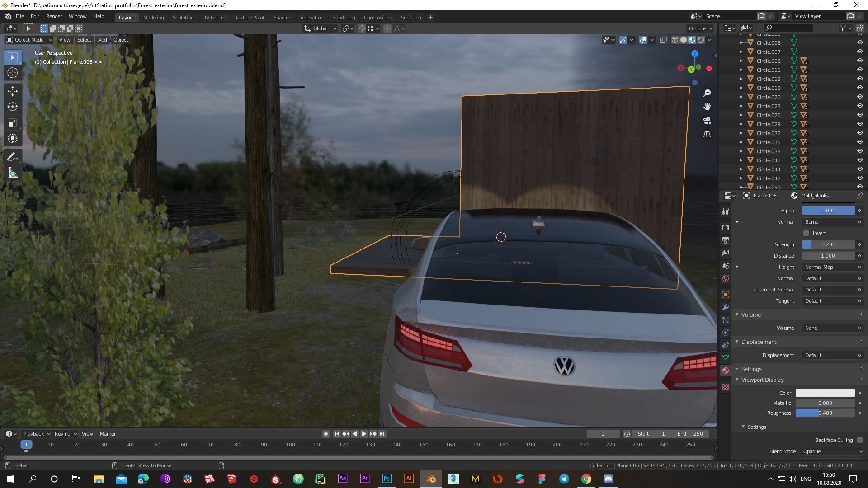Enable the Backface Culling checkbox
This screenshot has height=488, width=868.
[x=859, y=440]
